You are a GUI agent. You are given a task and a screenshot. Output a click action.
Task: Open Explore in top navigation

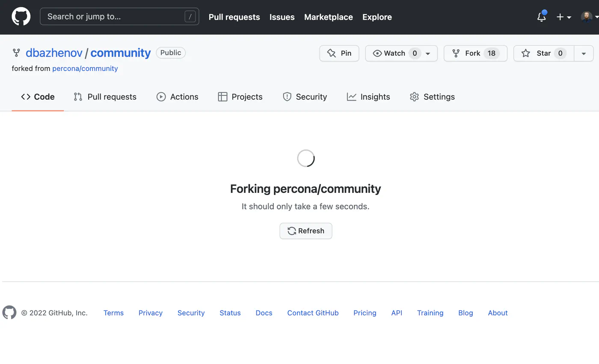point(377,17)
